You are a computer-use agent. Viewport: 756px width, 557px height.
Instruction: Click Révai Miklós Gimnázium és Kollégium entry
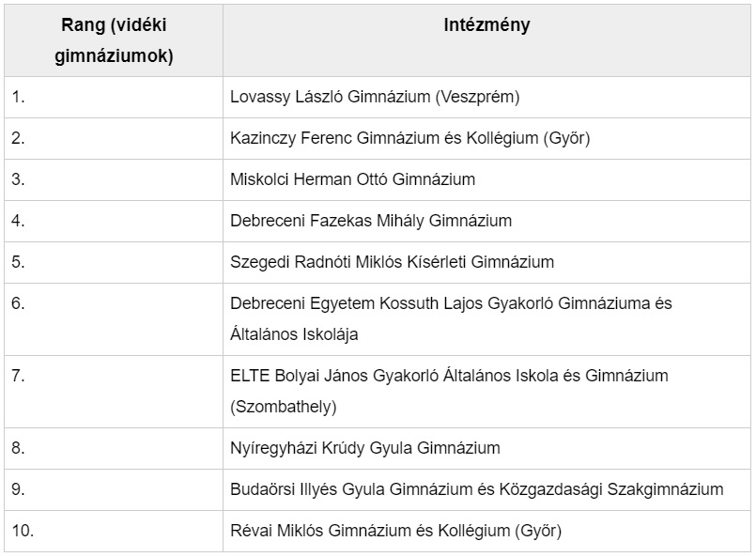[x=395, y=531]
